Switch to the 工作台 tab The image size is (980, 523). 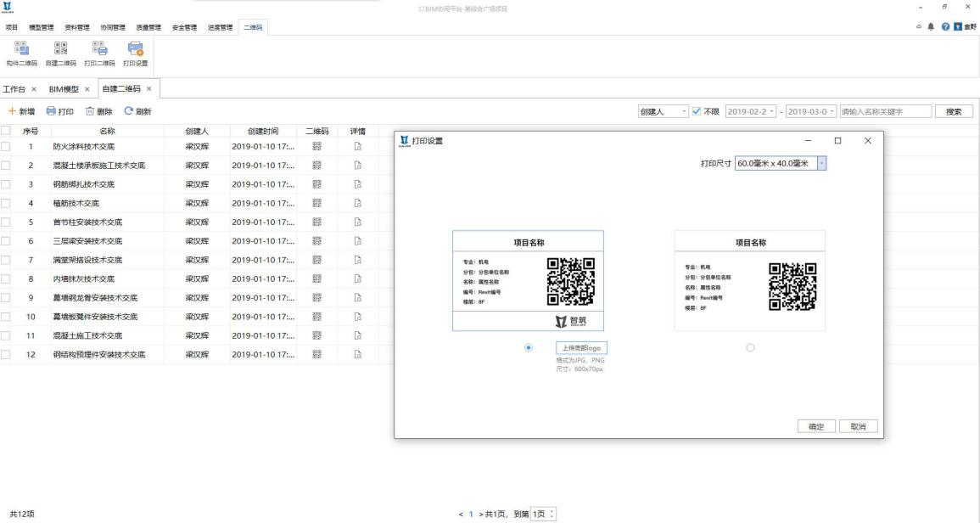click(x=14, y=89)
